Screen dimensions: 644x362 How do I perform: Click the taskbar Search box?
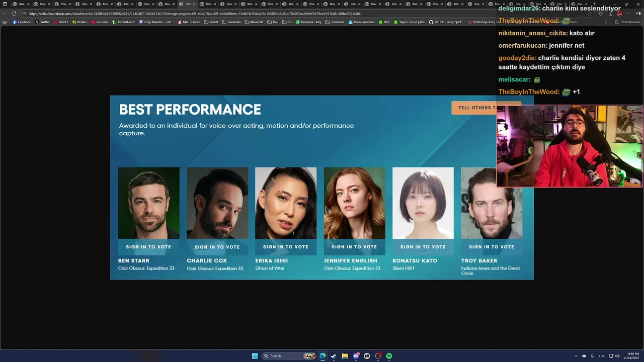tap(289, 356)
